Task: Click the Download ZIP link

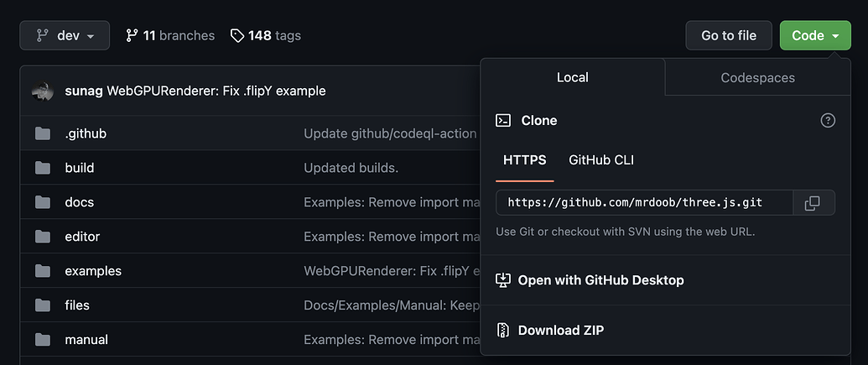Action: tap(560, 330)
